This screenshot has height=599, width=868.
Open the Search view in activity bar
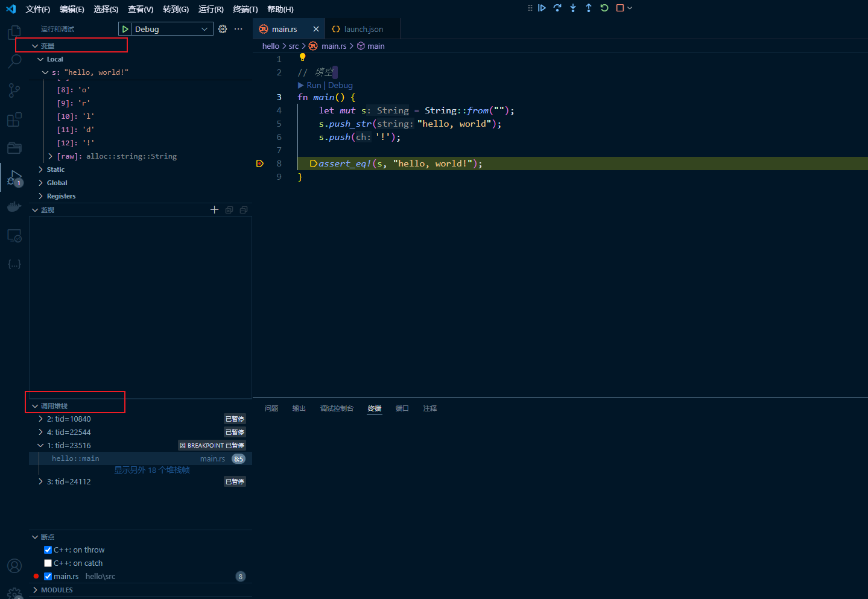pyautogui.click(x=14, y=61)
